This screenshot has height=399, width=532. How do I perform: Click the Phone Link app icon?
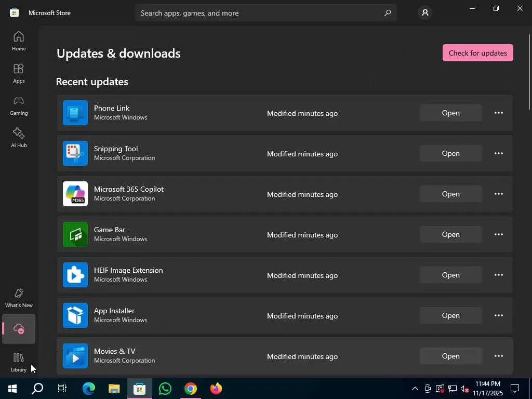tap(75, 113)
